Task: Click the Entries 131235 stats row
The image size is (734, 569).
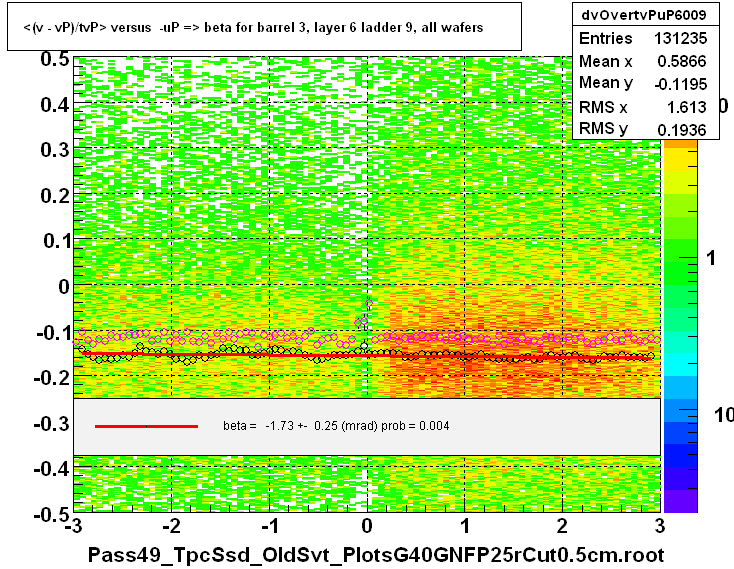Action: pyautogui.click(x=645, y=38)
